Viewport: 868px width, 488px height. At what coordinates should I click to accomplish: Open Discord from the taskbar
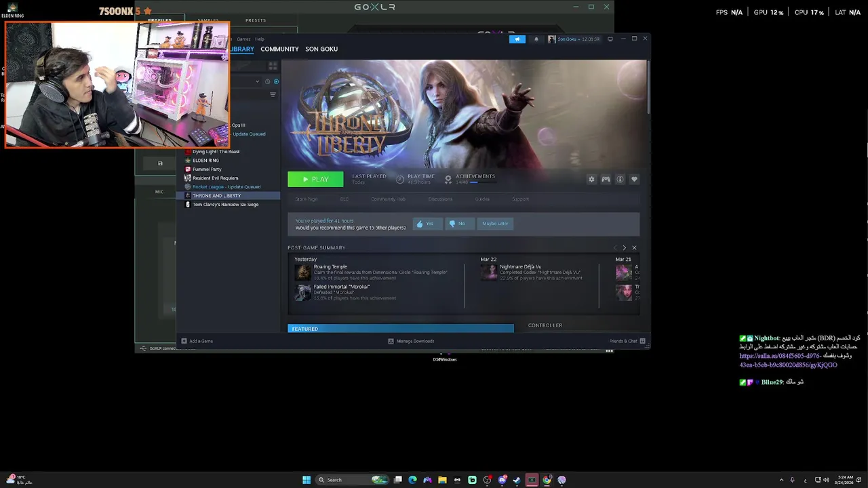[502, 480]
